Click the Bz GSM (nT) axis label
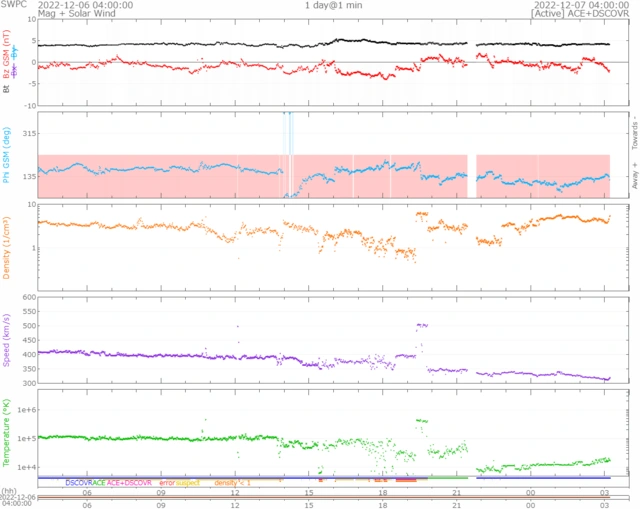The image size is (640, 509). (6, 54)
